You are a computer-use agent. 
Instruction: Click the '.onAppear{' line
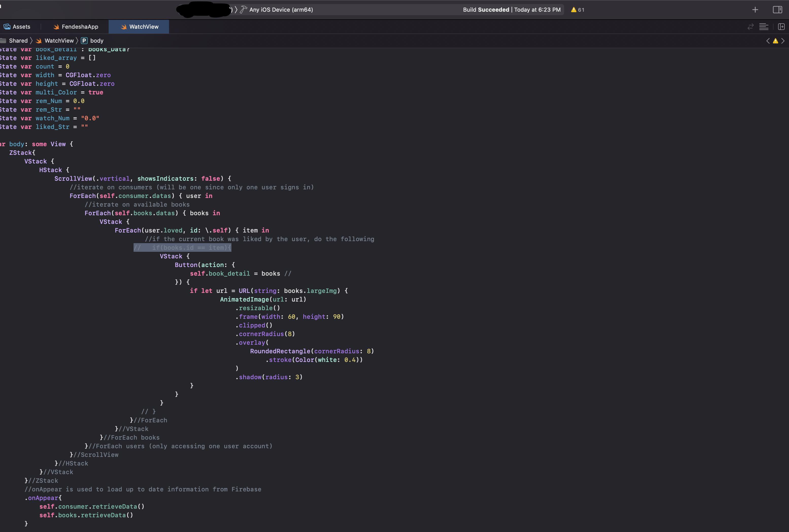coord(43,498)
